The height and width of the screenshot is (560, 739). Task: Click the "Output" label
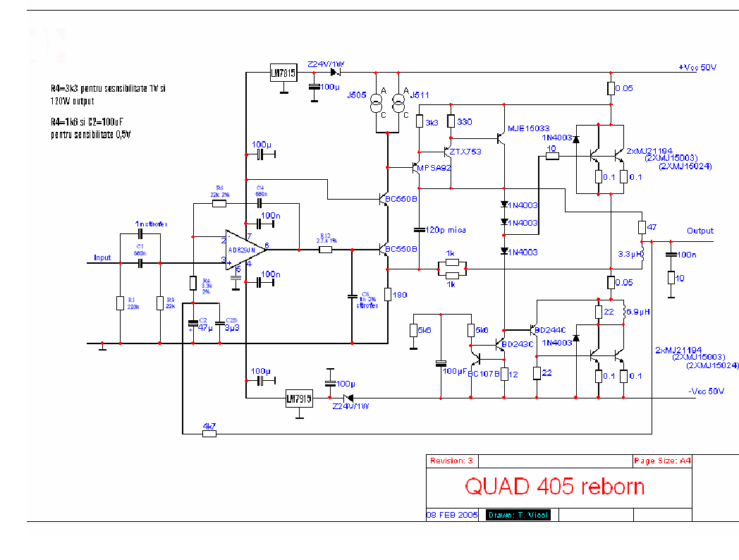[x=700, y=231]
